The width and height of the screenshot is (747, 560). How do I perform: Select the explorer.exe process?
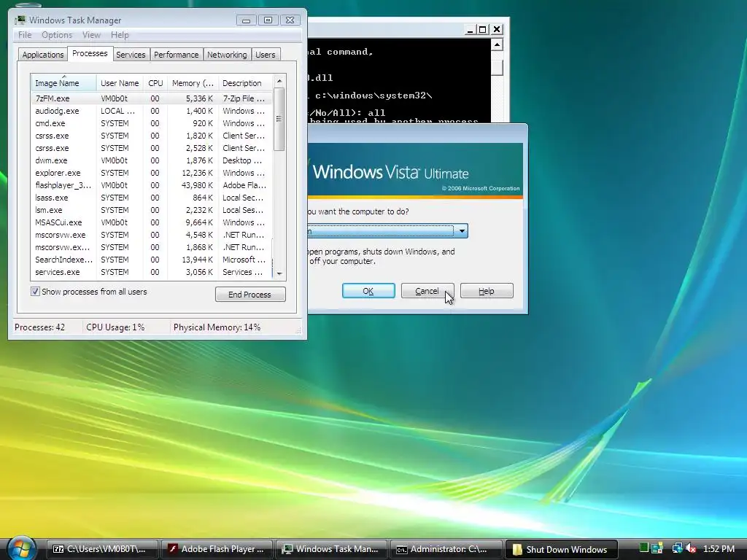(152, 172)
